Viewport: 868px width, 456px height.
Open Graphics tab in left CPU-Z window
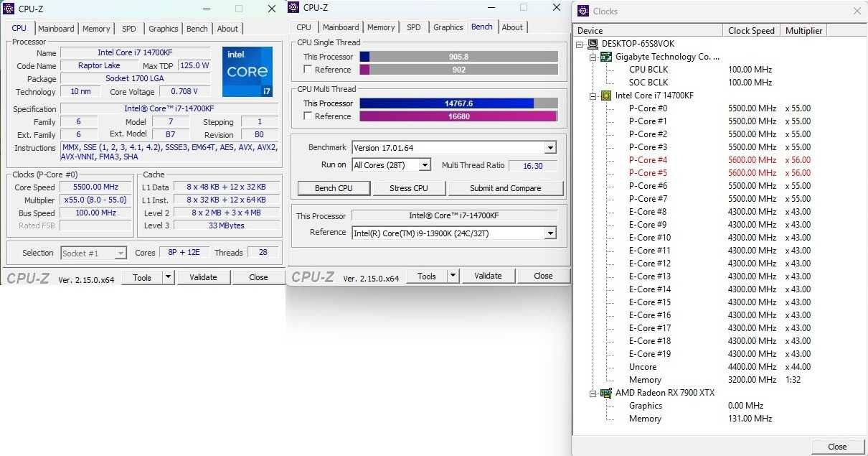[x=164, y=29]
